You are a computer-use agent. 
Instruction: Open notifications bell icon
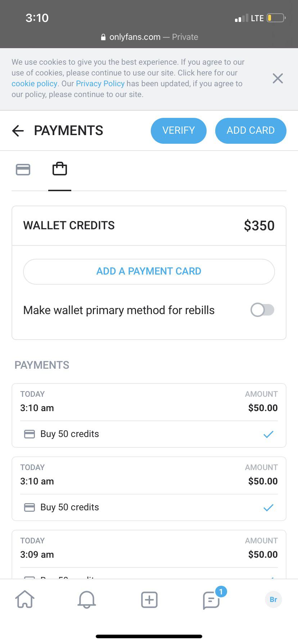tap(87, 599)
